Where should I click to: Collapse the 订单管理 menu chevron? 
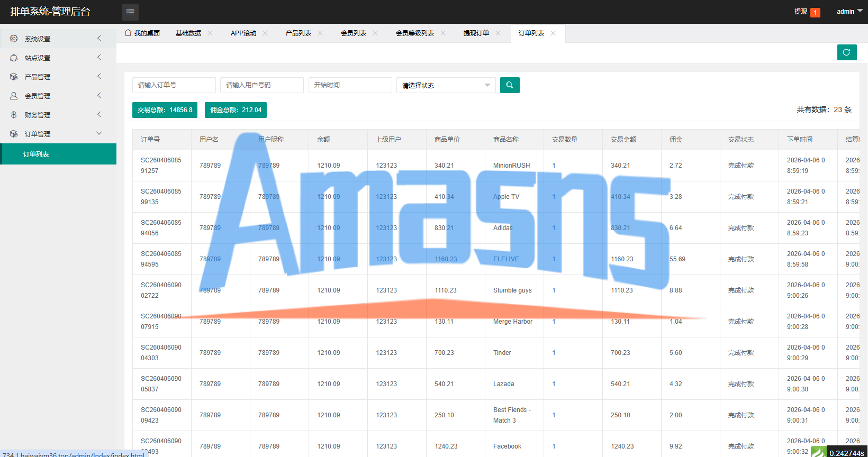[x=99, y=133]
